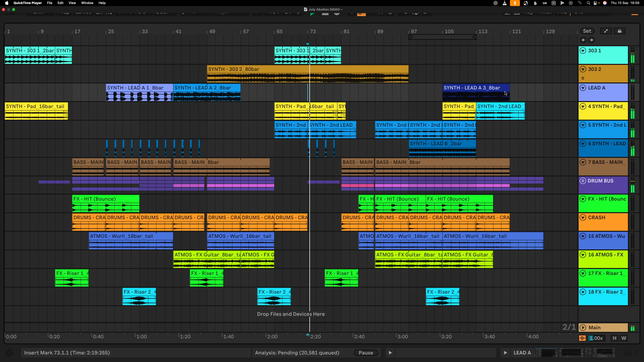644x362 pixels.
Task: Click the play icon next to LEAD A
Action: click(x=505, y=353)
